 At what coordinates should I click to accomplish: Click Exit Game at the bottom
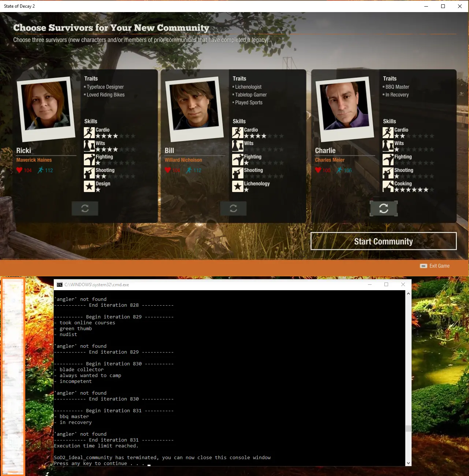(439, 266)
